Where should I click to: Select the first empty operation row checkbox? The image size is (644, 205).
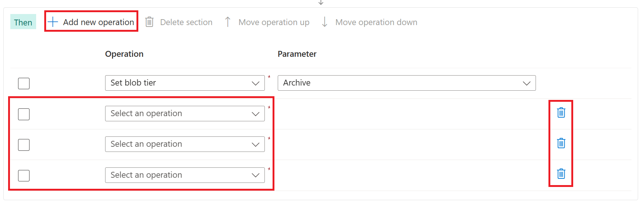click(x=24, y=114)
